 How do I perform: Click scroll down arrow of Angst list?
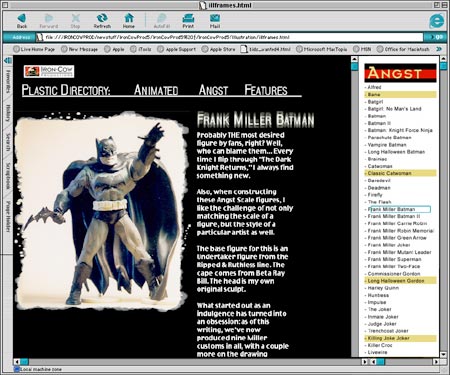[443, 354]
